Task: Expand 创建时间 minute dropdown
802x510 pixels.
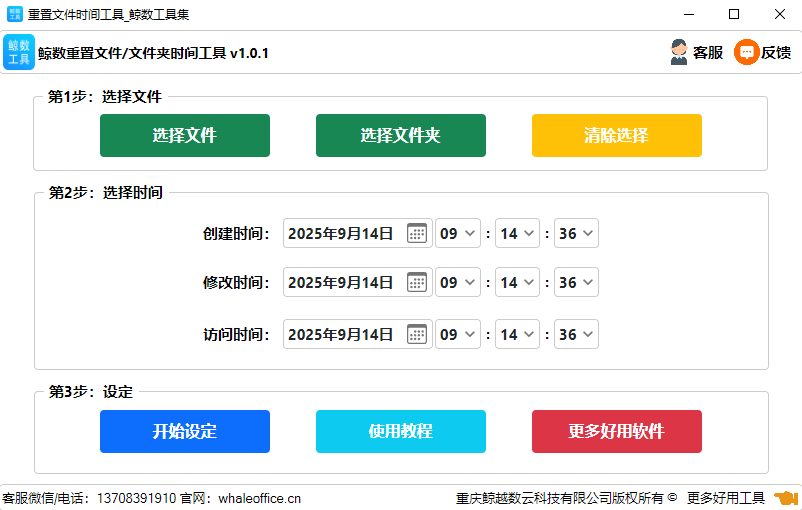Action: (517, 233)
